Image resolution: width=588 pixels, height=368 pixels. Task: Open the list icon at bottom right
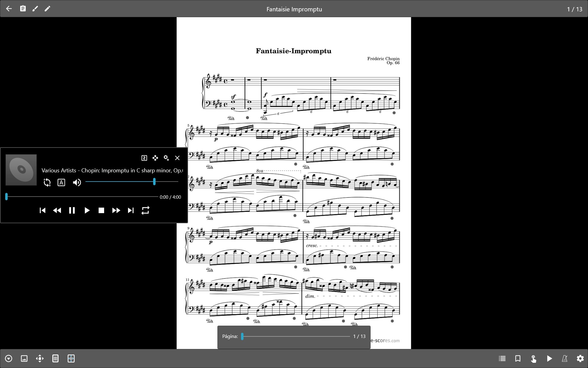(x=502, y=358)
